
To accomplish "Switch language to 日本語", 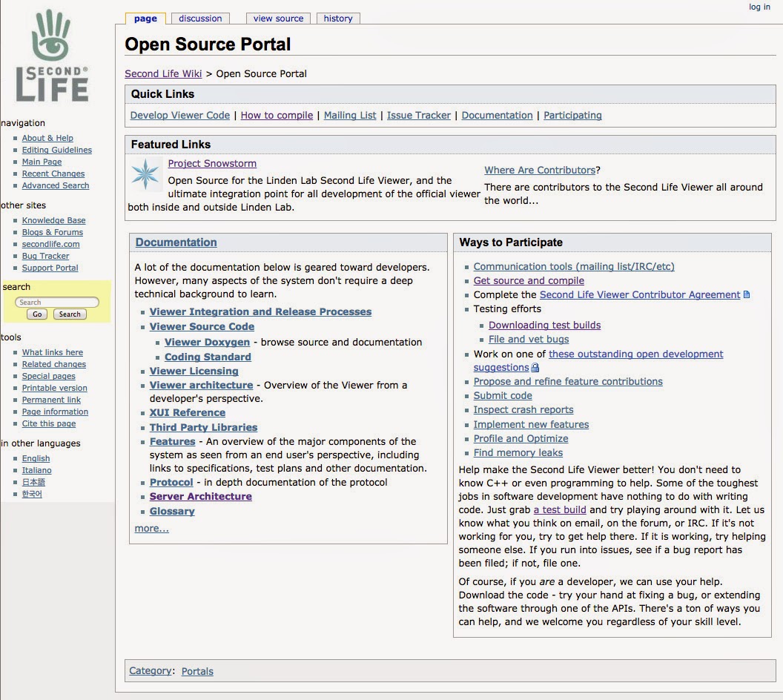I will pos(33,482).
